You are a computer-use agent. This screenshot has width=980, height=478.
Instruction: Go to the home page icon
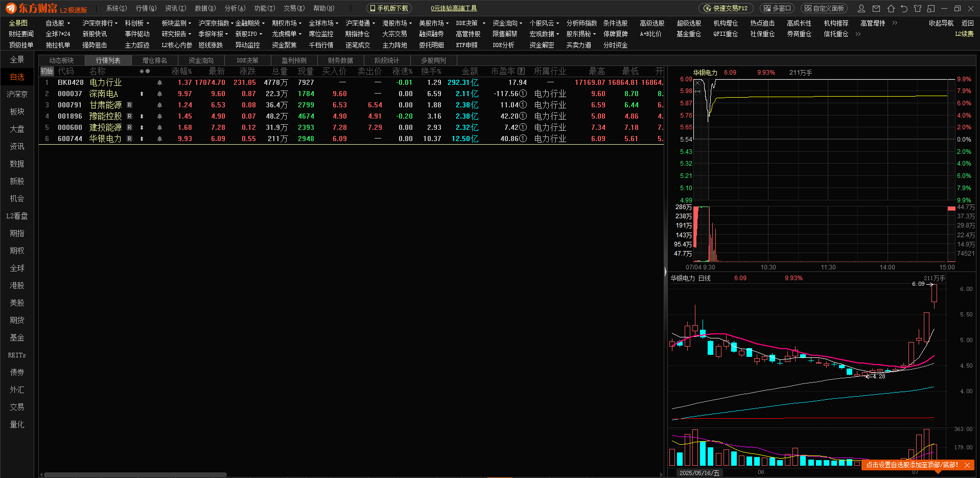tap(891, 9)
